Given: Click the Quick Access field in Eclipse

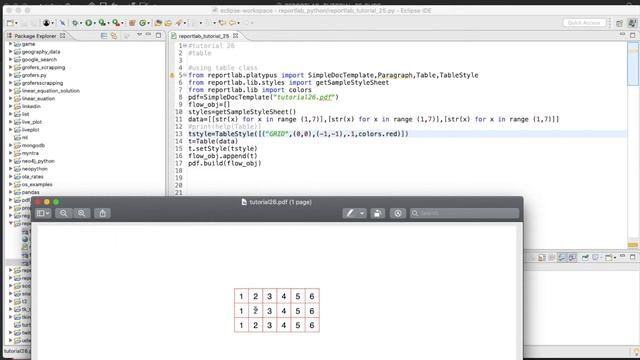Looking at the screenshot, I should (x=584, y=23).
